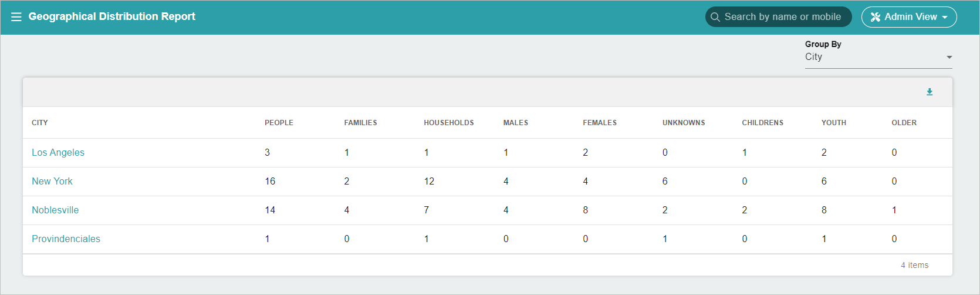980x295 pixels.
Task: Click Noblesville people count 14
Action: (x=270, y=210)
